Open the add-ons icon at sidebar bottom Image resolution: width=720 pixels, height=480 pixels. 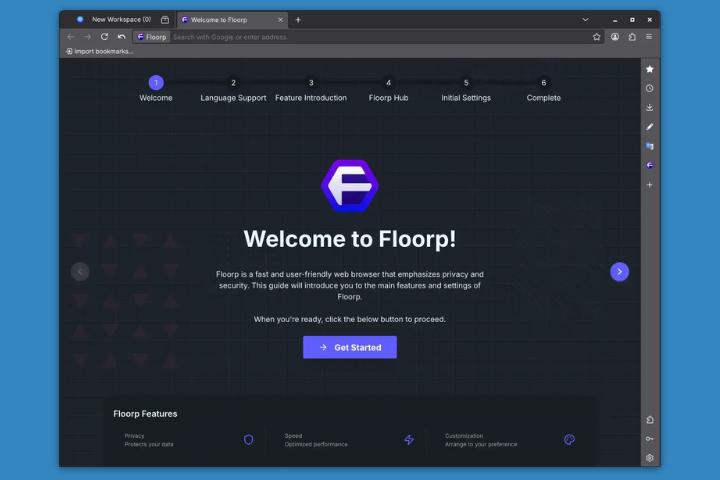coord(649,420)
